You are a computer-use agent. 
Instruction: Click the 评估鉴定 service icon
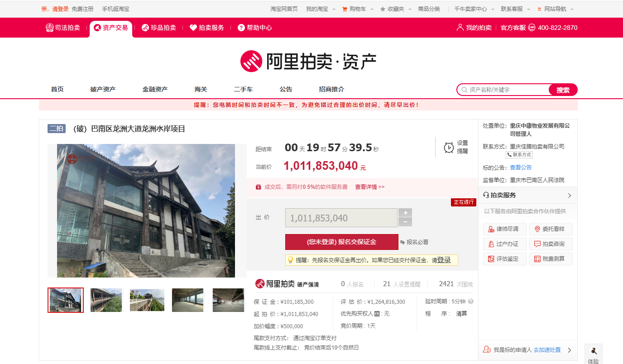click(491, 259)
